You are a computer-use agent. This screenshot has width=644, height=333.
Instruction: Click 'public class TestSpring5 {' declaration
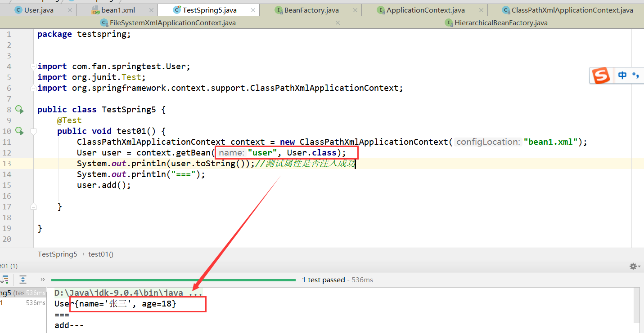(x=102, y=110)
